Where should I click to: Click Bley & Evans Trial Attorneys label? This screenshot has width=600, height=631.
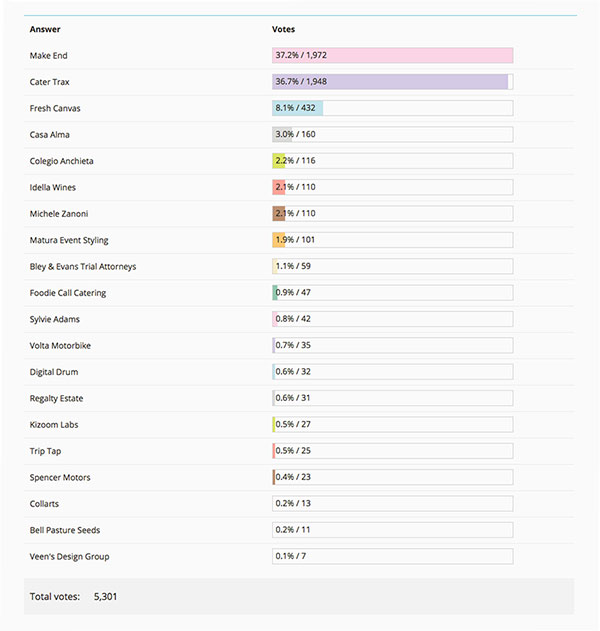(x=83, y=266)
